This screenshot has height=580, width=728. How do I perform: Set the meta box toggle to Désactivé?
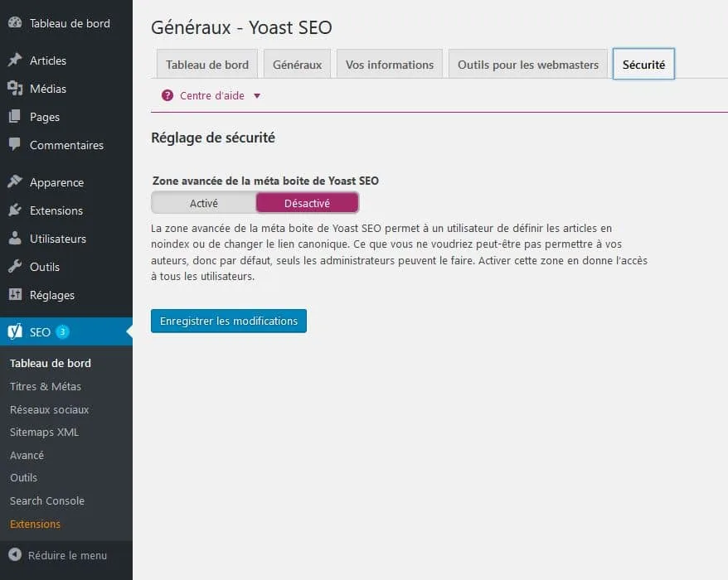[x=307, y=203]
